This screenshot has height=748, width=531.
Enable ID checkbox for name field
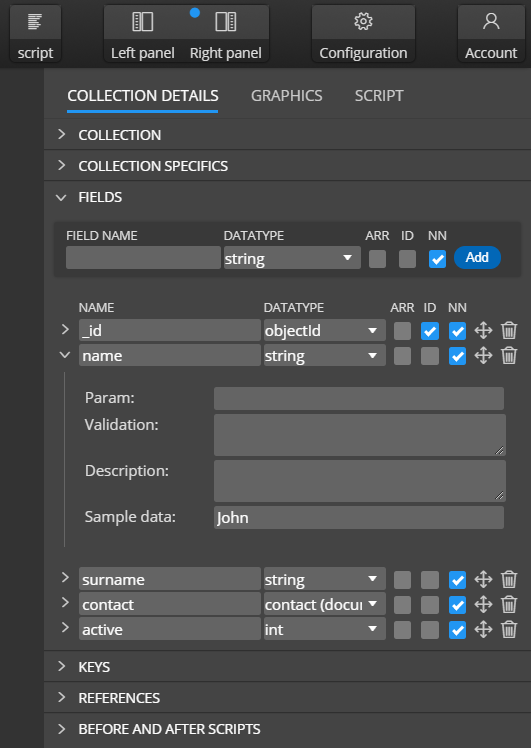point(430,356)
